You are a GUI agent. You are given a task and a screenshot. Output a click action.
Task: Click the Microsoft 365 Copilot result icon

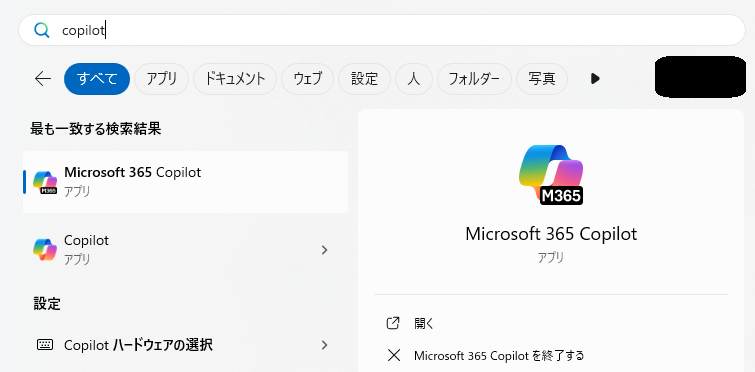pos(45,182)
